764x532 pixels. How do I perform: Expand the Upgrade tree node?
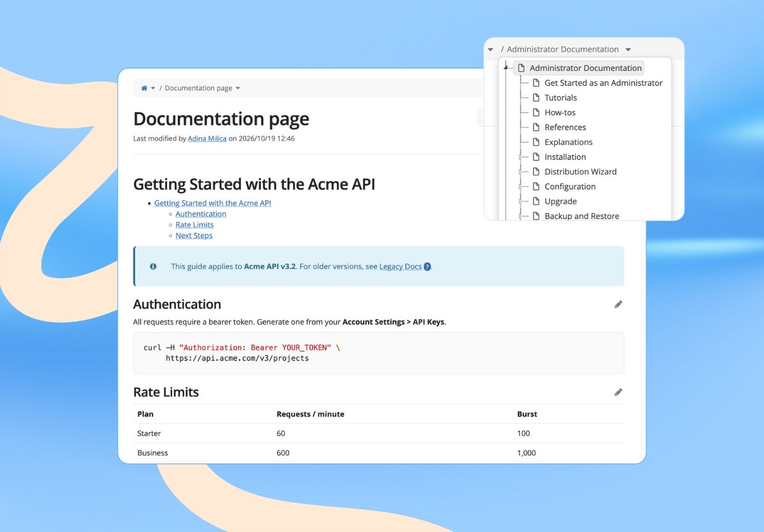point(521,201)
